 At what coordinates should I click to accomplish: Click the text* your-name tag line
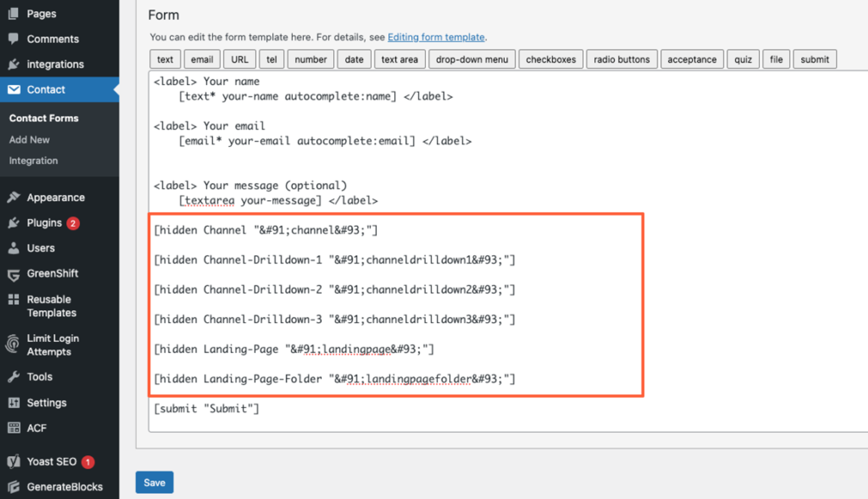point(316,96)
